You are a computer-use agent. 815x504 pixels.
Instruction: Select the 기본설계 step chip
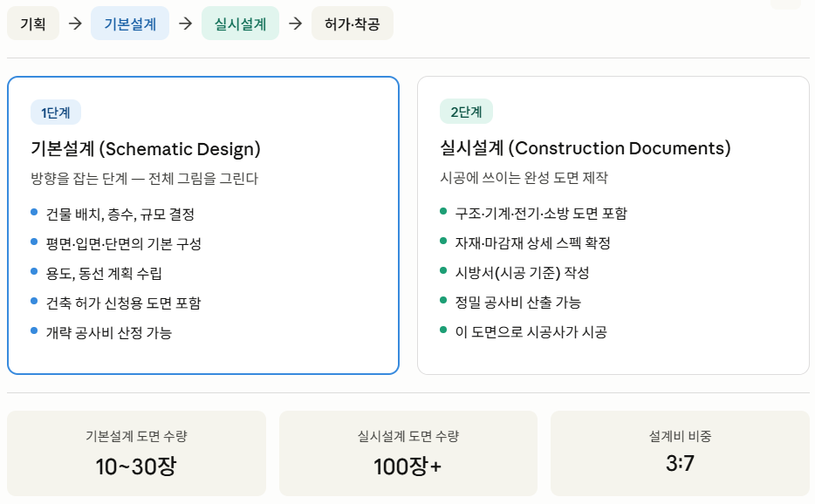pos(130,24)
